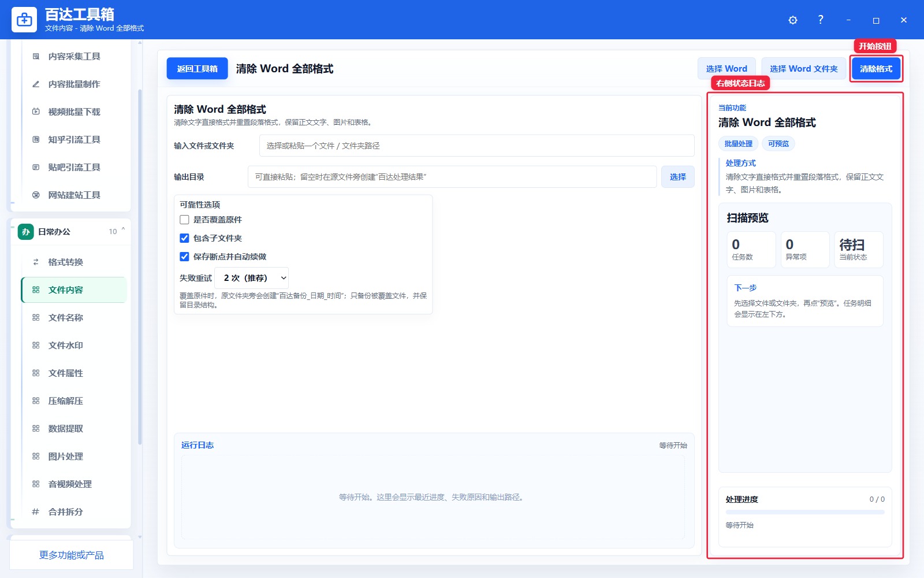The height and width of the screenshot is (578, 924).
Task: Click the 可预览 tag
Action: click(778, 144)
